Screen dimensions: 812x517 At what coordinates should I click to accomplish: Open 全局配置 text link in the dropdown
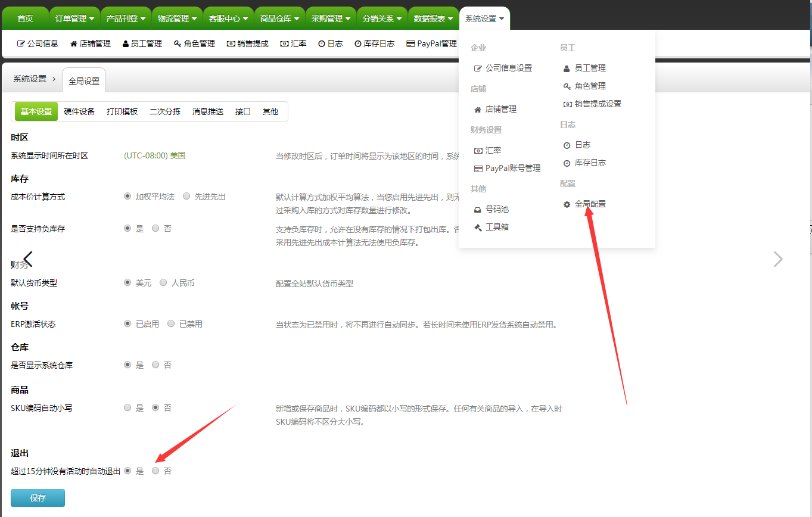[x=590, y=204]
